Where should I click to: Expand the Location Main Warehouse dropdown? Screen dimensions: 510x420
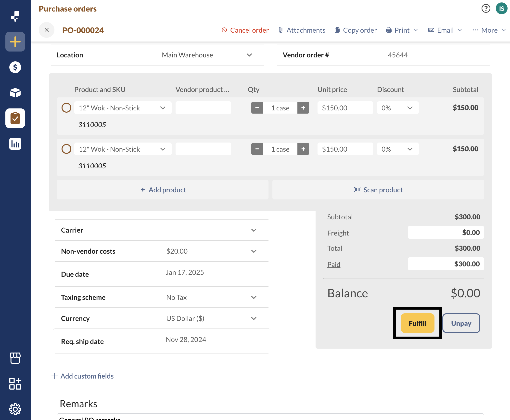(x=249, y=55)
